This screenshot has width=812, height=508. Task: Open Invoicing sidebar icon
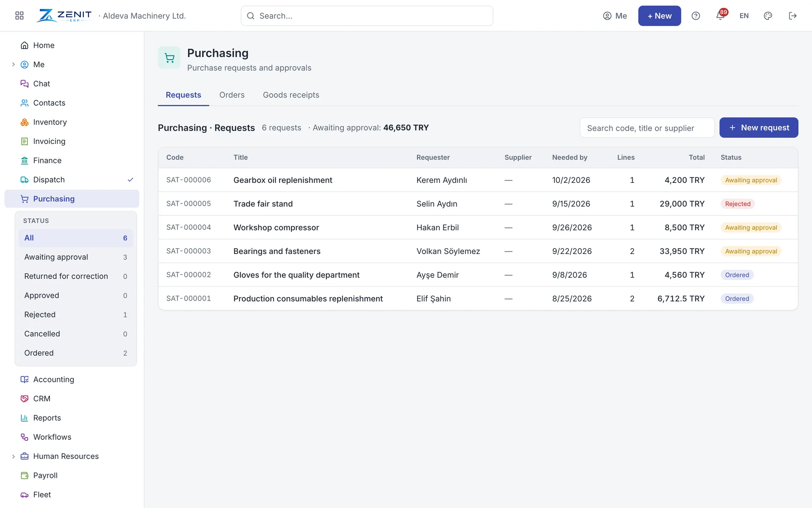pyautogui.click(x=25, y=141)
